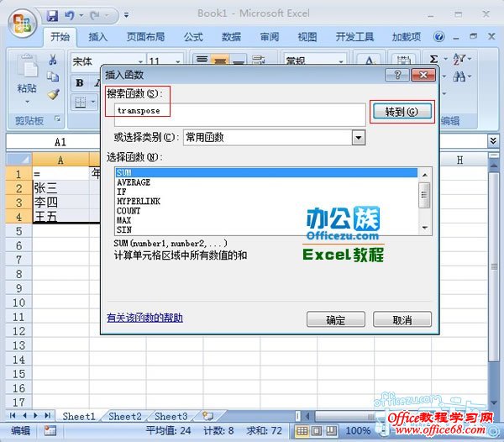The height and width of the screenshot is (442, 504).
Task: Click the macro record icon in status bar
Action: (50, 430)
